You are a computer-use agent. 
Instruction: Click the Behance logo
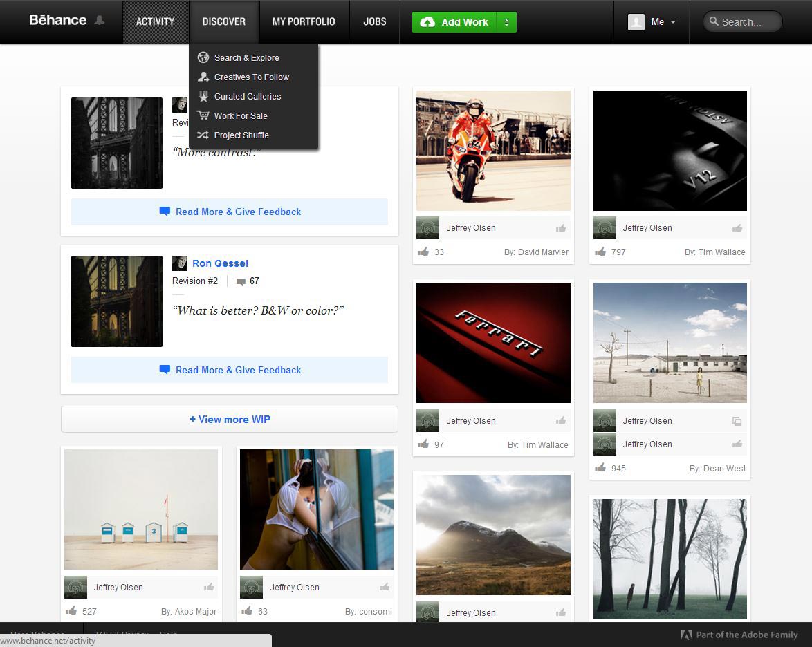57,20
